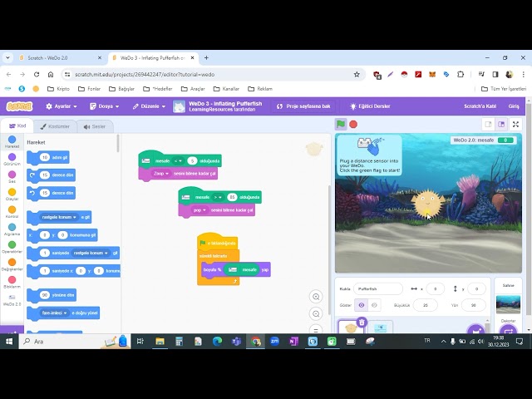Show the sprite with eye icon

pos(362,305)
